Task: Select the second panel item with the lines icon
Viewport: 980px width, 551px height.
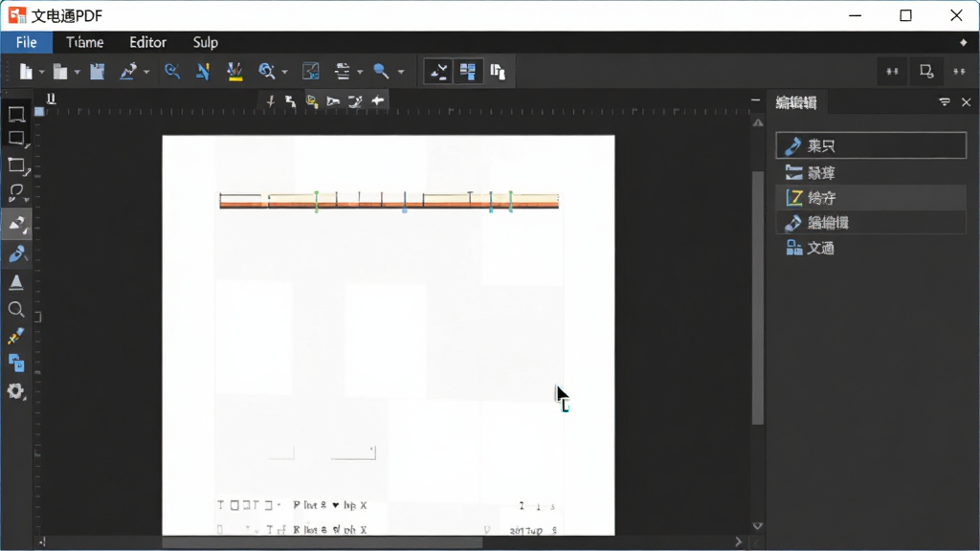Action: [x=871, y=173]
